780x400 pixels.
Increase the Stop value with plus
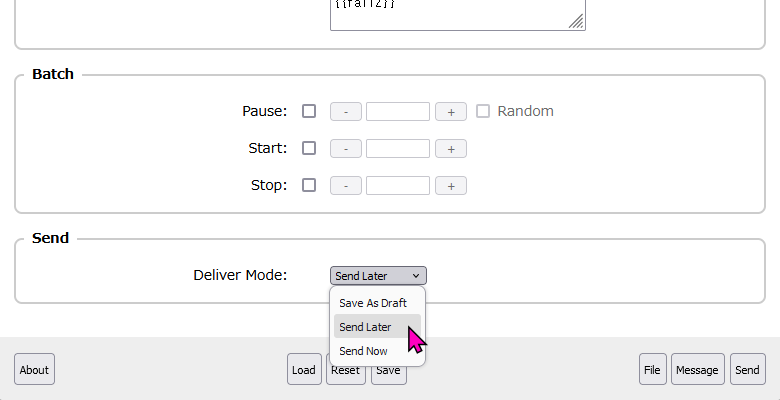[451, 186]
